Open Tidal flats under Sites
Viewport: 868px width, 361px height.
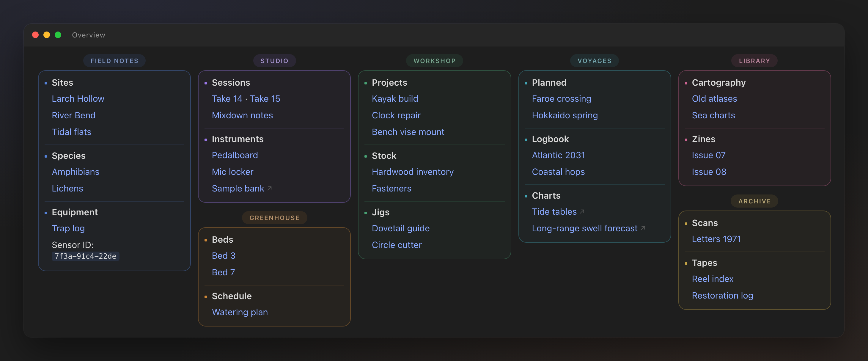(71, 132)
